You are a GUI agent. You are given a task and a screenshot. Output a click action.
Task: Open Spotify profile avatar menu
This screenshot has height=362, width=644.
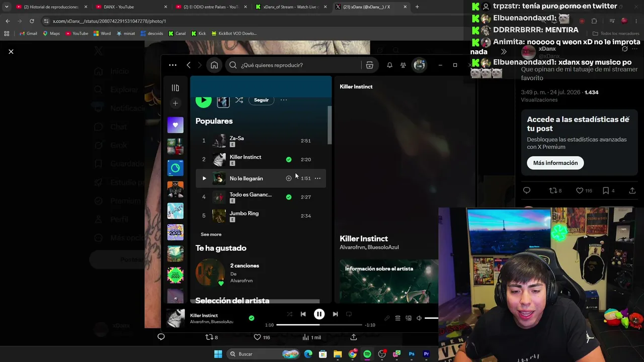click(419, 65)
